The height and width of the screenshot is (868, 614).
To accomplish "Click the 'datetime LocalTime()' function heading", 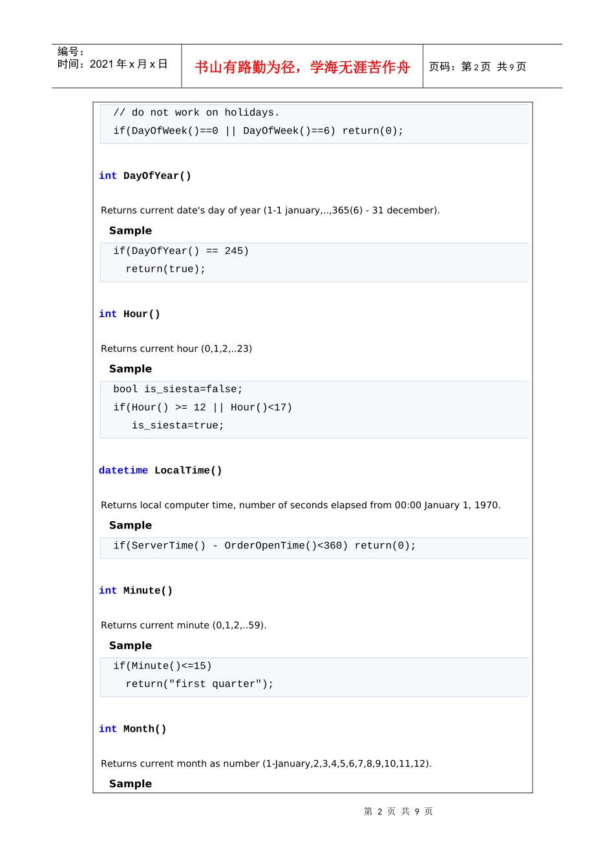I will click(160, 470).
